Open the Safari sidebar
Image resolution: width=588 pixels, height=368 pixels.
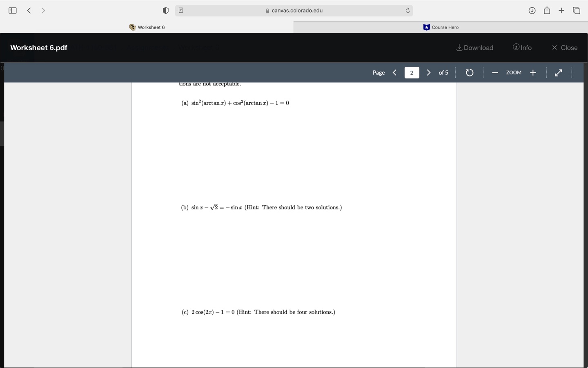coord(13,10)
